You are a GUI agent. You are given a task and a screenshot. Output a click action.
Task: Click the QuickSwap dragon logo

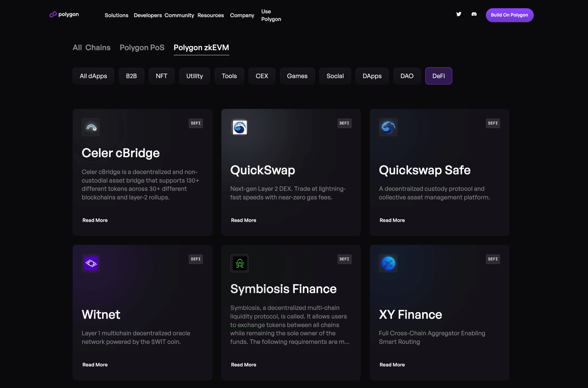(239, 127)
